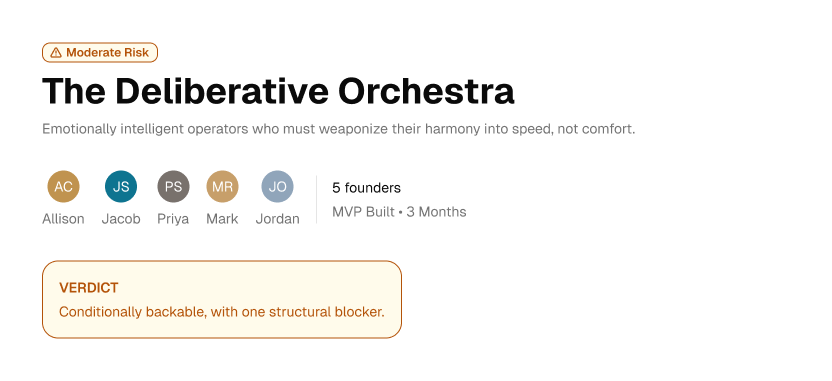Click the Conditionally backable verdict text
Screen dimensions: 832x381
221,312
